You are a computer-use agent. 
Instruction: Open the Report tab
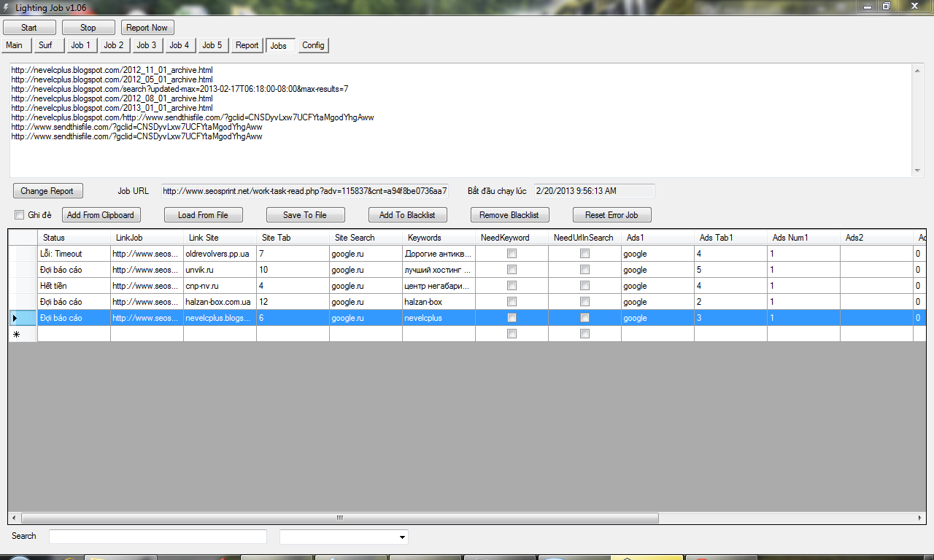tap(247, 45)
